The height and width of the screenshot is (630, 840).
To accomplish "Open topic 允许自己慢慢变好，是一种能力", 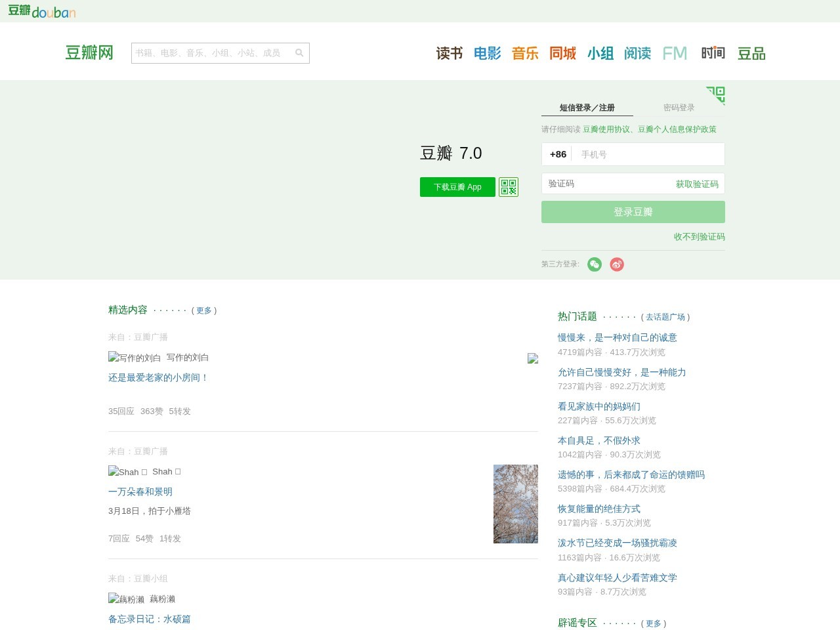I will 622,372.
